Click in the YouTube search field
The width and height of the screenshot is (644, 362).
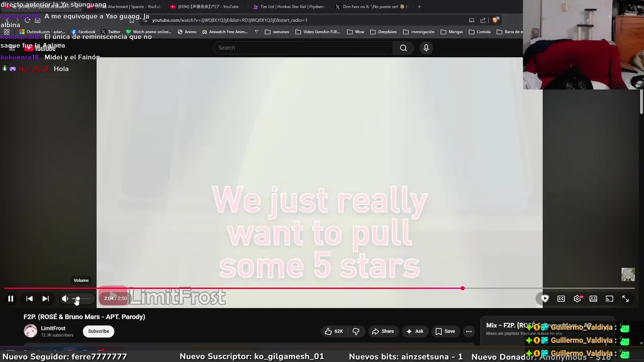point(303,48)
